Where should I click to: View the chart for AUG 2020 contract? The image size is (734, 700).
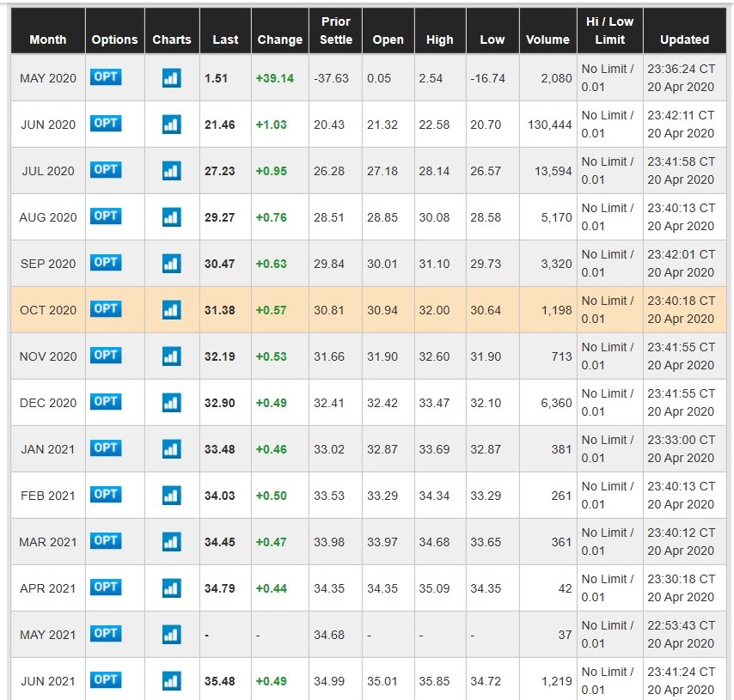(172, 217)
